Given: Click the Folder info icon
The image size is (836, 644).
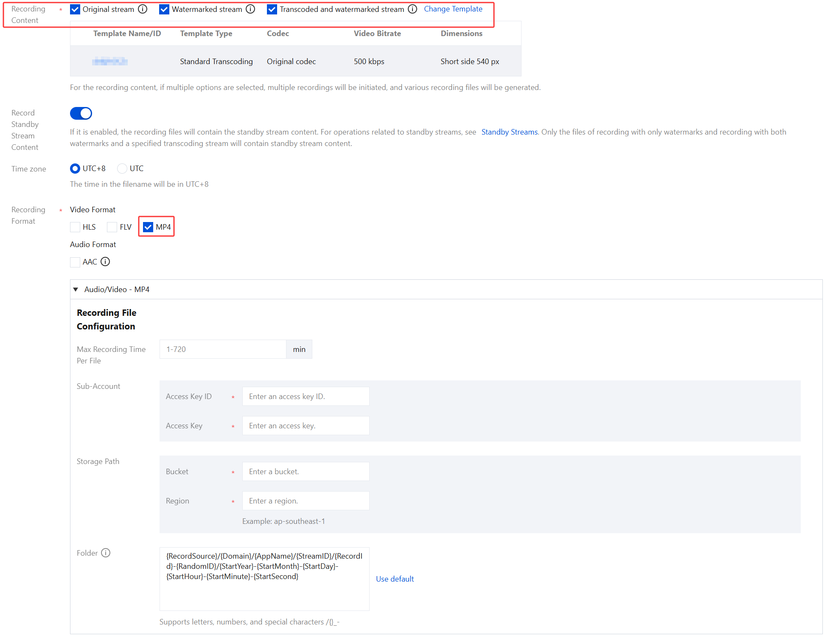Looking at the screenshot, I should tap(106, 553).
